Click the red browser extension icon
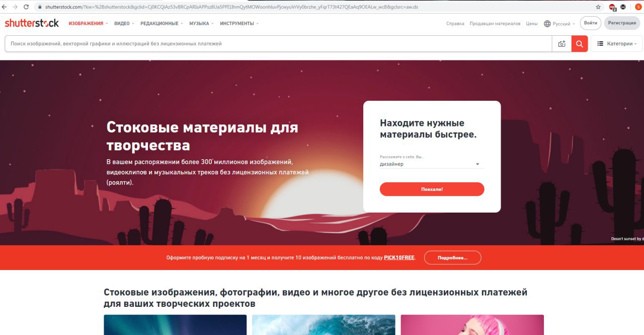The image size is (644, 335). point(612,7)
